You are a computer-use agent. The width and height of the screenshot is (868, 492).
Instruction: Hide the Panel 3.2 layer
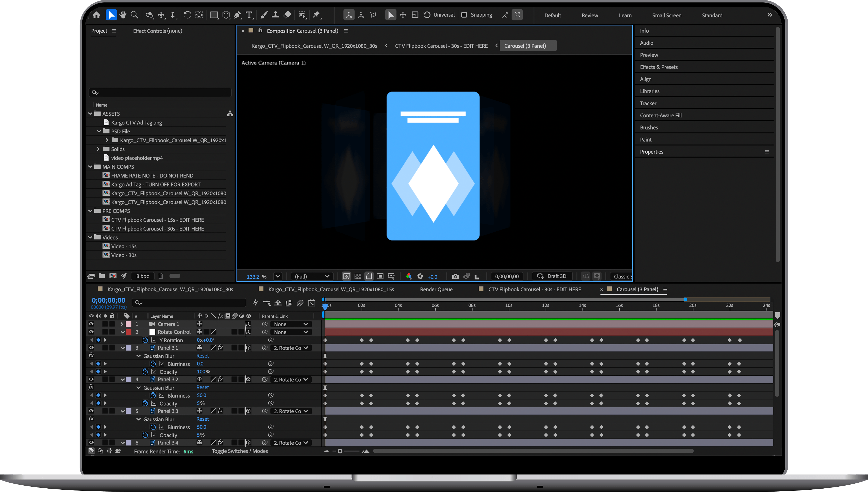pyautogui.click(x=91, y=379)
